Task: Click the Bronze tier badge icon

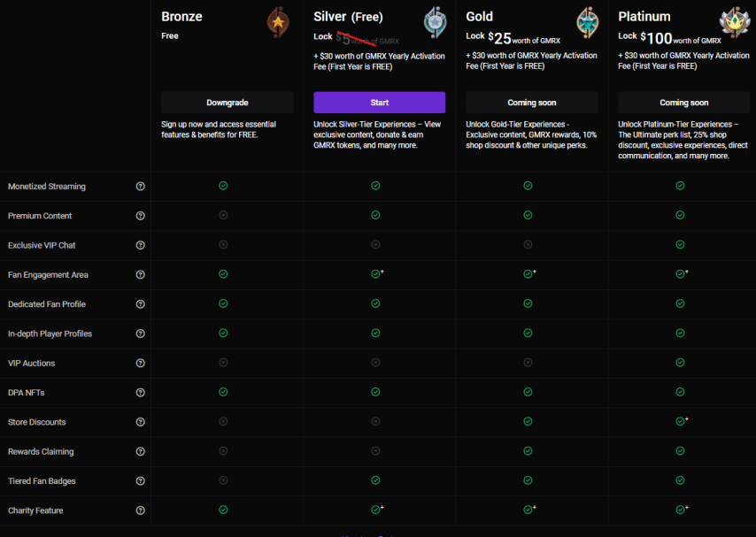Action: [x=279, y=22]
